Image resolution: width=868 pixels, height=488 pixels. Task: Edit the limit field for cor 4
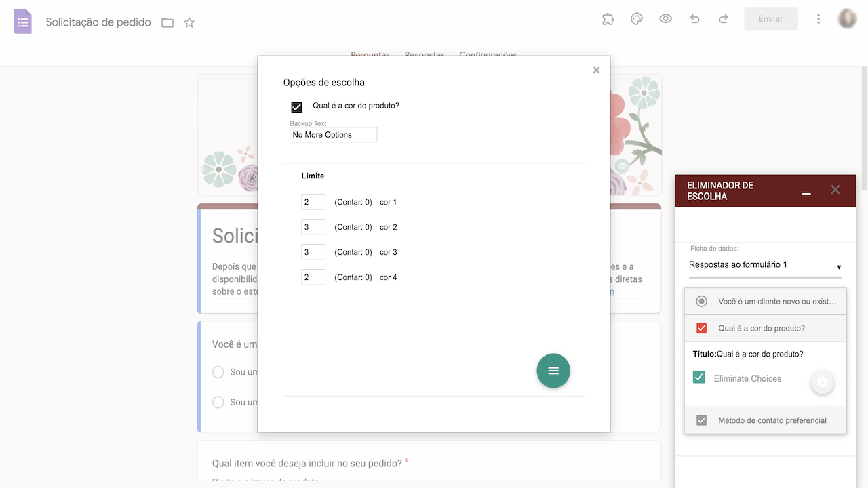point(313,277)
